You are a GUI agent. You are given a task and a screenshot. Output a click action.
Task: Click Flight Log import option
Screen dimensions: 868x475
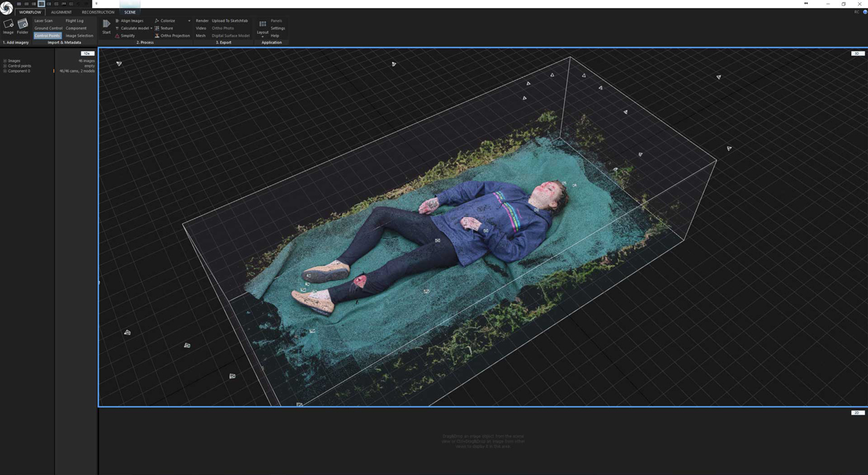[x=75, y=21]
